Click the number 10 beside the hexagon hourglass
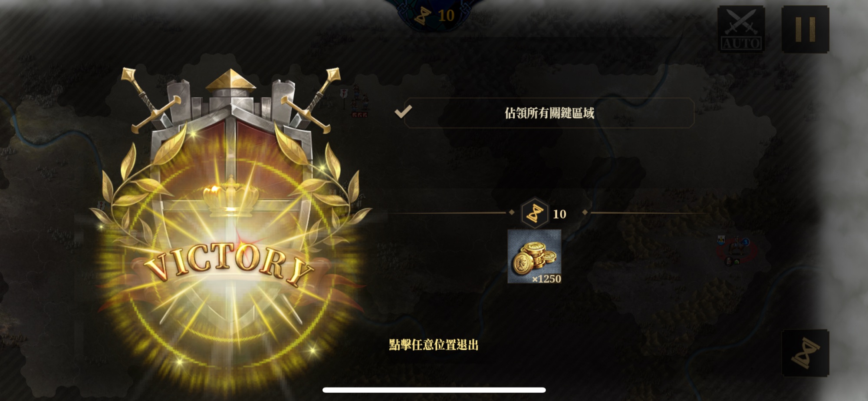Image resolution: width=868 pixels, height=401 pixels. tap(559, 214)
